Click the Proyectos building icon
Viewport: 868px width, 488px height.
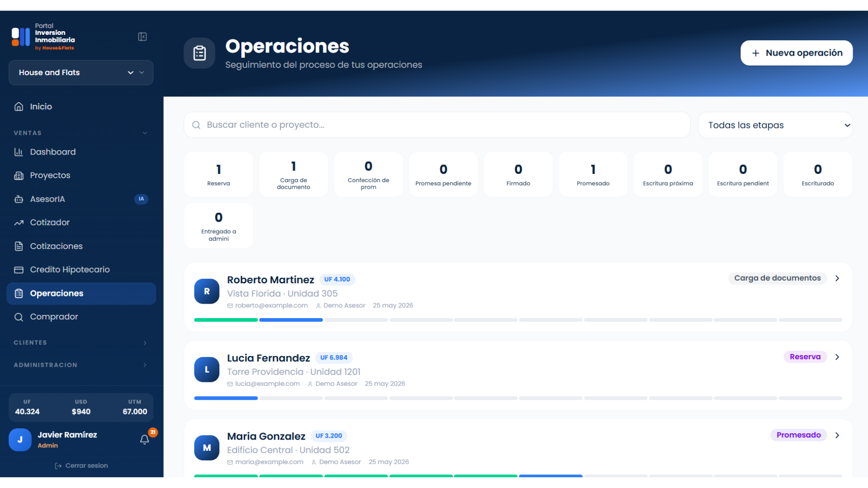click(19, 175)
